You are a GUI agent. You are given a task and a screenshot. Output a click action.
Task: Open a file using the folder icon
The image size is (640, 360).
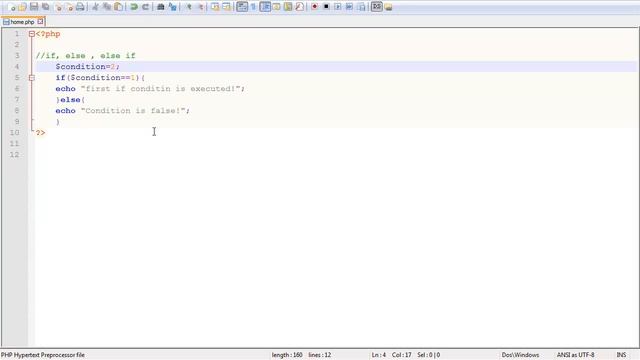tap(22, 7)
